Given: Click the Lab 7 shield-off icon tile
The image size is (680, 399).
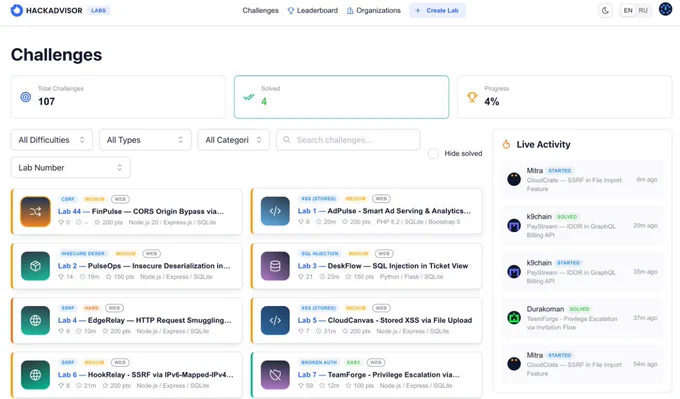Looking at the screenshot, I should pos(275,375).
